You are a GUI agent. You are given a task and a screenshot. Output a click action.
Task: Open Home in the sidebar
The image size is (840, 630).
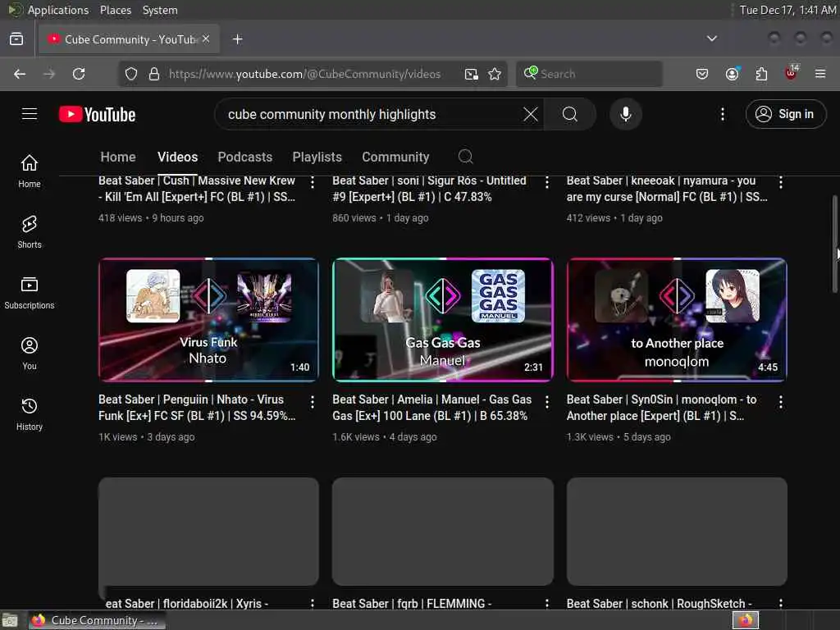[30, 171]
